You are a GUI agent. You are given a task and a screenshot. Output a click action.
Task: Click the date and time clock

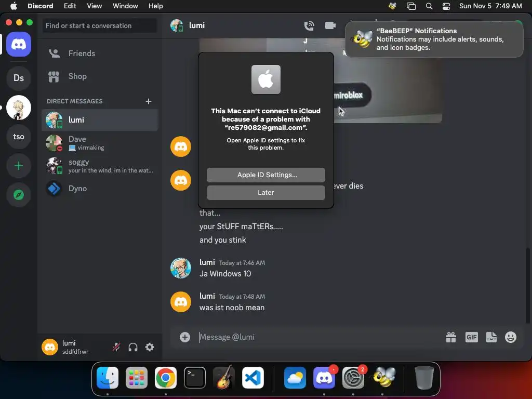click(490, 6)
